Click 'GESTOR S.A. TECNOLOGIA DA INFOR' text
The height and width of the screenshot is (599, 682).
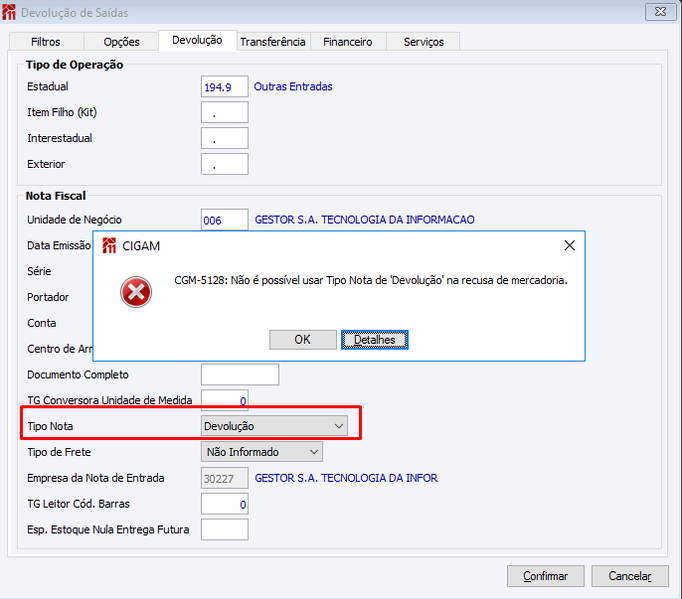tap(346, 478)
